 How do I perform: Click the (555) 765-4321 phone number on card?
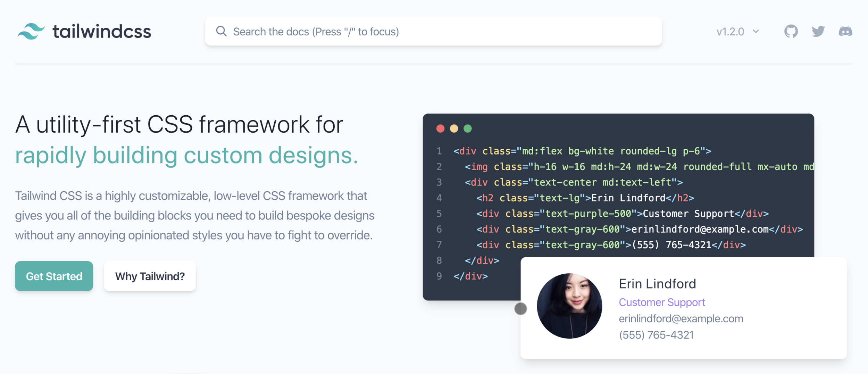click(x=656, y=335)
